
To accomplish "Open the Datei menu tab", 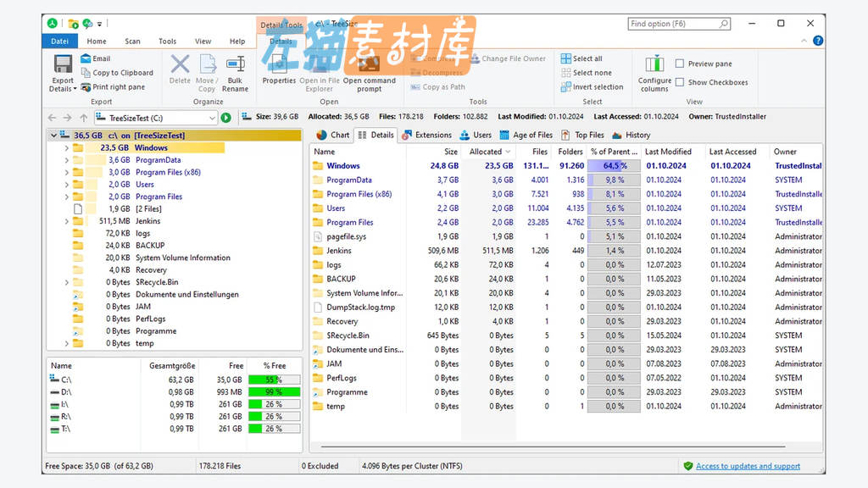I will [60, 41].
